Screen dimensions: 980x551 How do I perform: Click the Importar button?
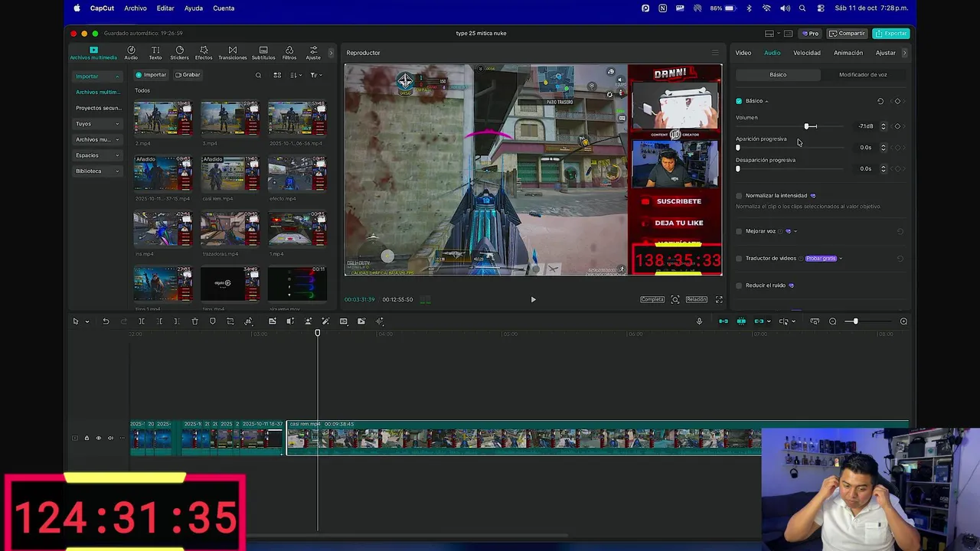151,75
